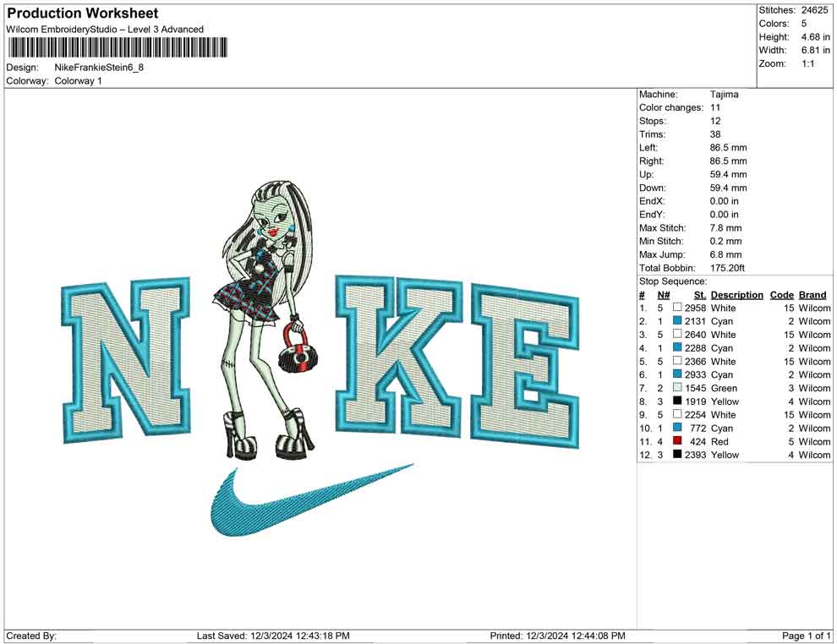
Task: Click the Stop Sequence heading
Action: coord(673,281)
